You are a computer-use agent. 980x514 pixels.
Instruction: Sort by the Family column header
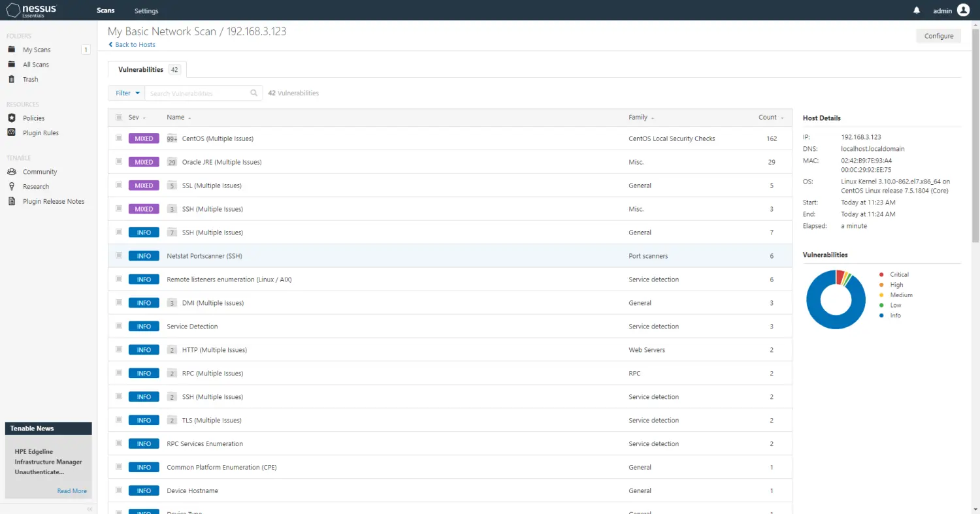(x=640, y=118)
